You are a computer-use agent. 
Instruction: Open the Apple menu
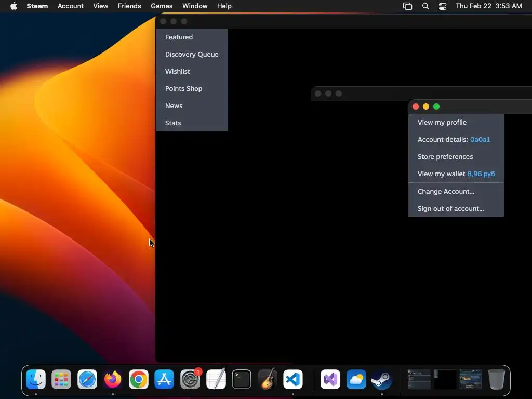coord(14,6)
